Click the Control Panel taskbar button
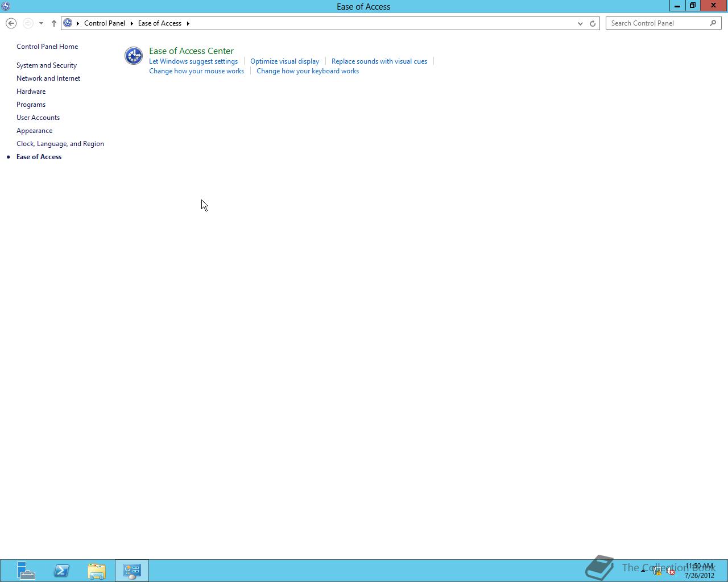Image resolution: width=728 pixels, height=582 pixels. 132,571
